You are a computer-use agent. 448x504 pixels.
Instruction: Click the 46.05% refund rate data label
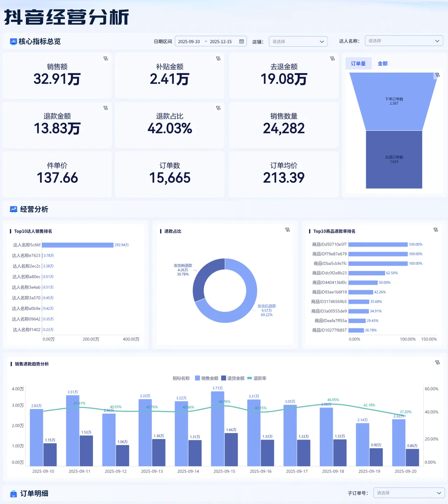click(x=333, y=400)
